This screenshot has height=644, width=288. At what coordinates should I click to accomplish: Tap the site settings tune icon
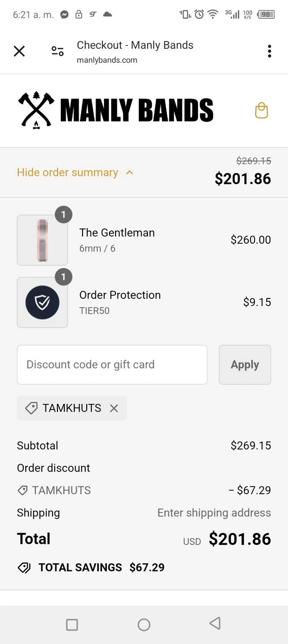(58, 52)
